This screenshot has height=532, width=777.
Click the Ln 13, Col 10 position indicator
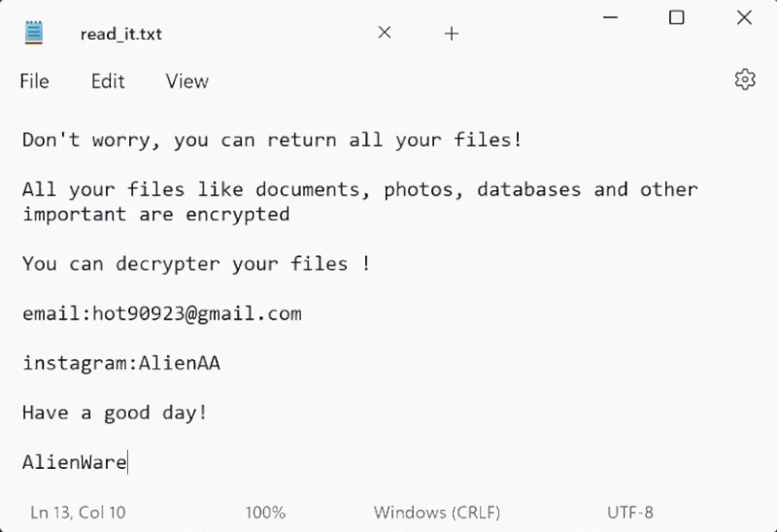pos(78,512)
